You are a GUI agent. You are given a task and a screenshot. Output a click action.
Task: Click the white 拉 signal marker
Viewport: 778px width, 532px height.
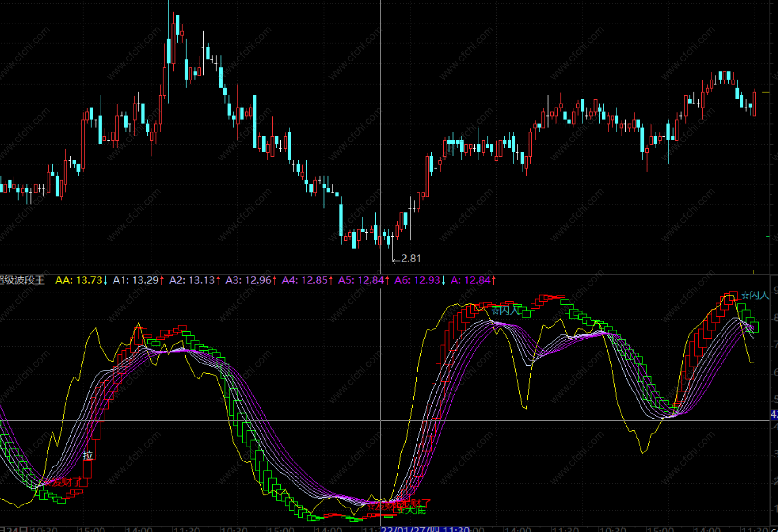[x=88, y=455]
